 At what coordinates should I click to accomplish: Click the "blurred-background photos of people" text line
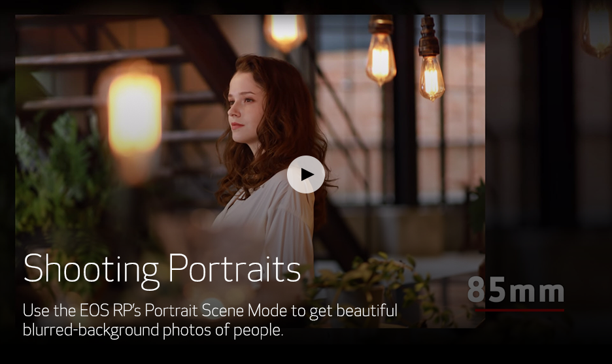click(x=153, y=330)
